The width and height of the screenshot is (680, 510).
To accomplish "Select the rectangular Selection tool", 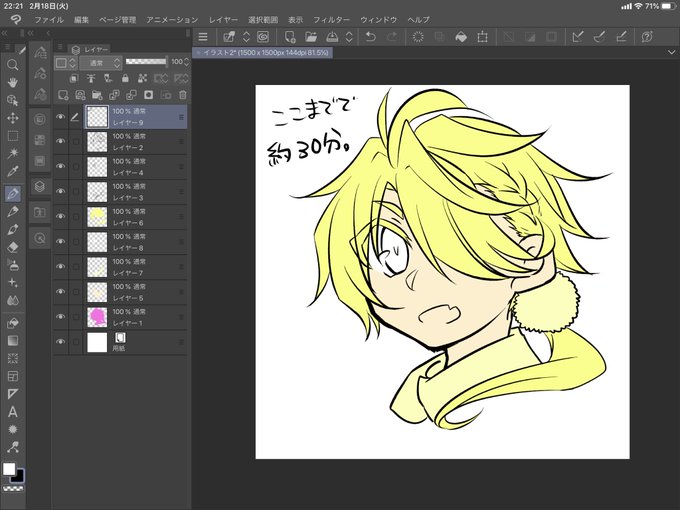I will pos(13,136).
